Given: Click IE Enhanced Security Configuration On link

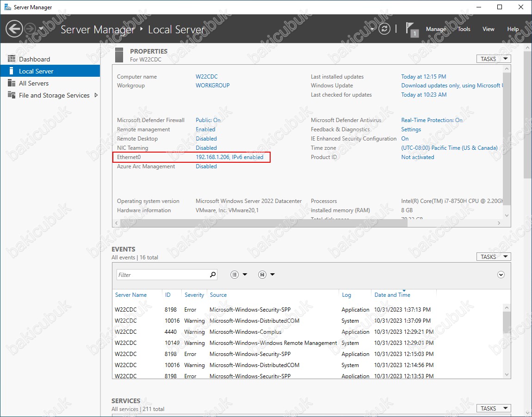Looking at the screenshot, I should point(405,138).
